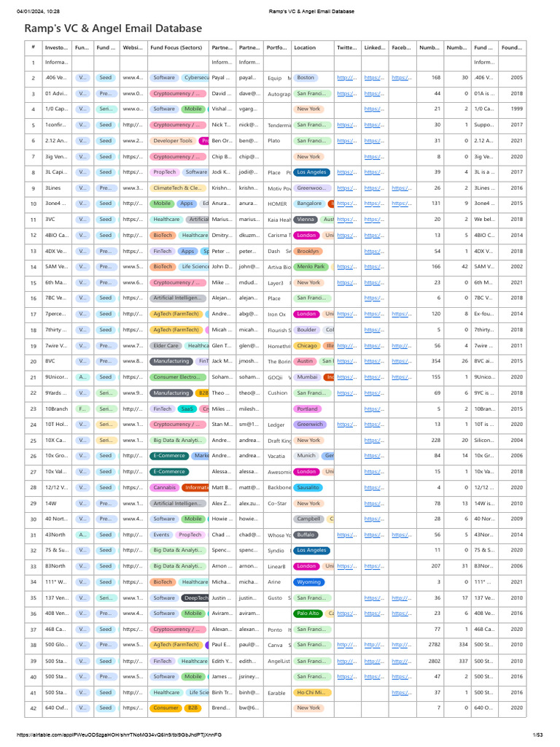Click the number 354 cell
This screenshot has height=747, width=560.
[430, 361]
